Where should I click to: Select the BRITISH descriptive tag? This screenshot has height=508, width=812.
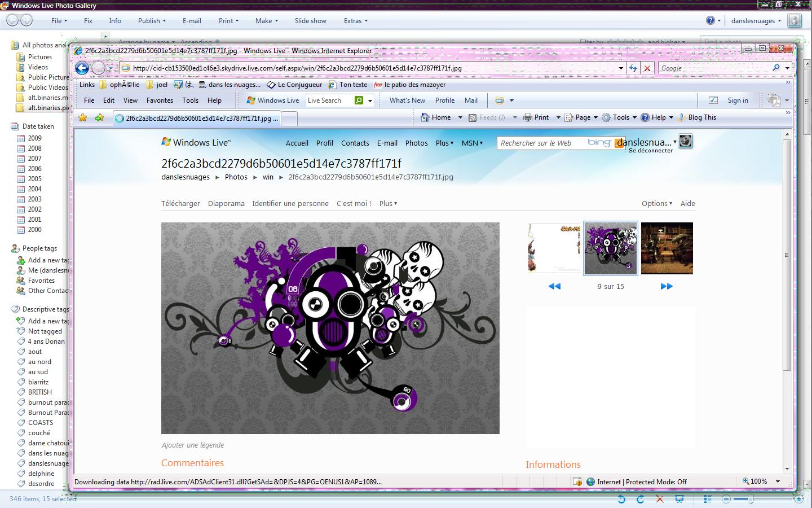point(40,392)
